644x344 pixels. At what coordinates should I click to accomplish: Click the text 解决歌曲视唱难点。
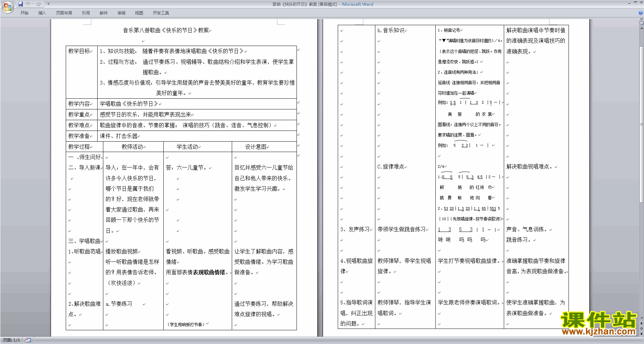coord(530,166)
